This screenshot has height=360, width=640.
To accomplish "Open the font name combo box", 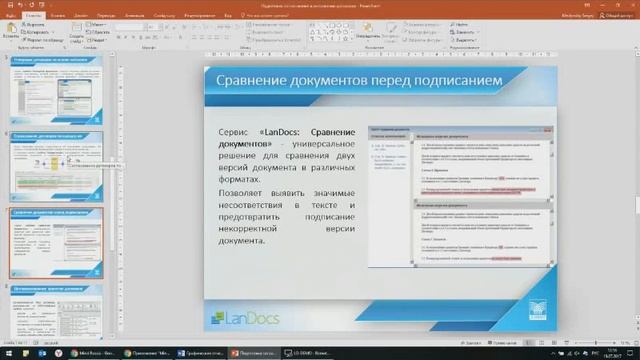I will tap(130, 27).
